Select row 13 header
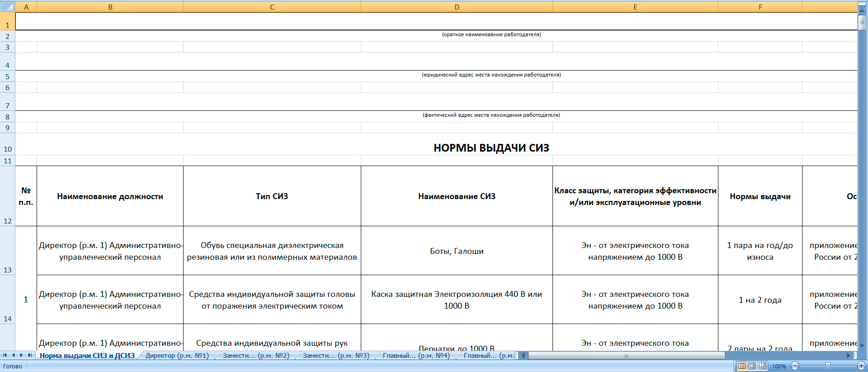Image resolution: width=868 pixels, height=372 pixels. 7,251
